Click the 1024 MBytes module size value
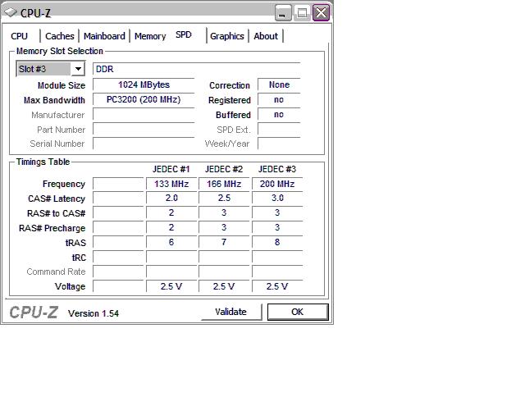 click(x=144, y=84)
